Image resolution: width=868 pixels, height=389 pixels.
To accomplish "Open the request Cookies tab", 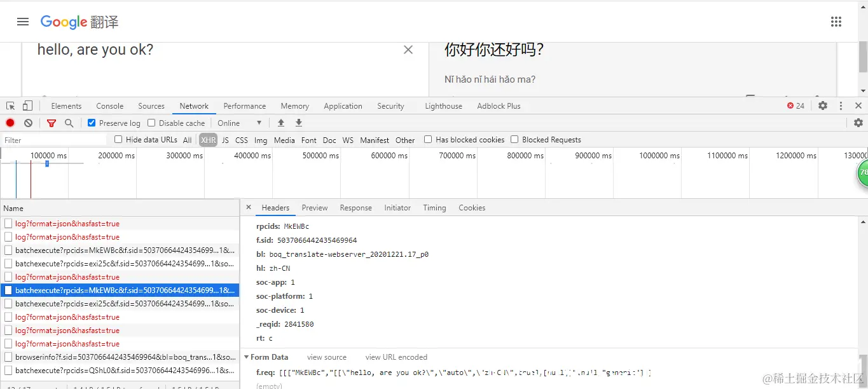I will (x=472, y=208).
